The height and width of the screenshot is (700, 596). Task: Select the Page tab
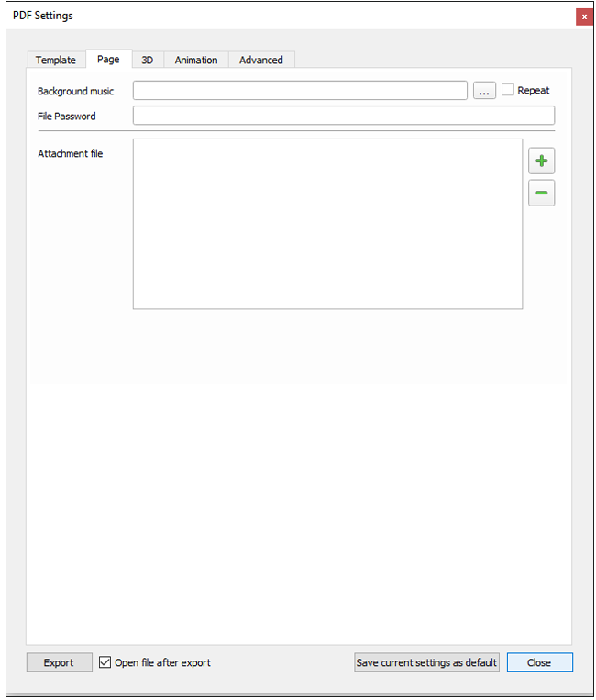click(x=108, y=60)
